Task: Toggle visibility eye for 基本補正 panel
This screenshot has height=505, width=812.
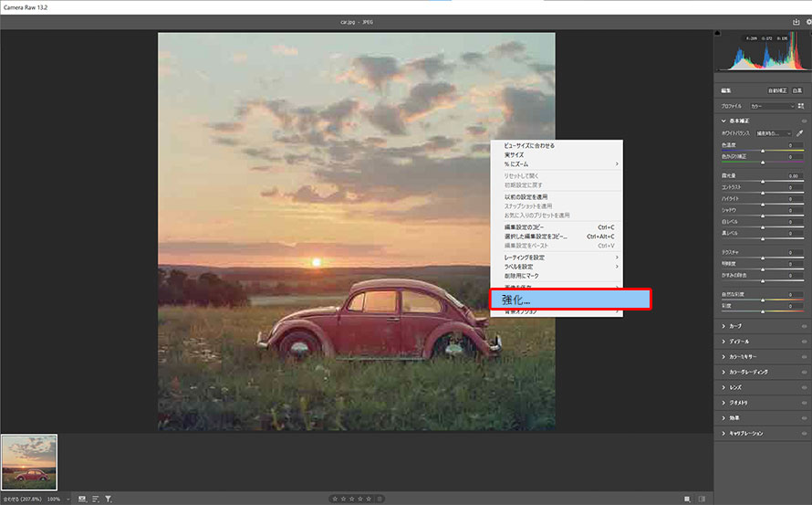Action: click(x=804, y=121)
